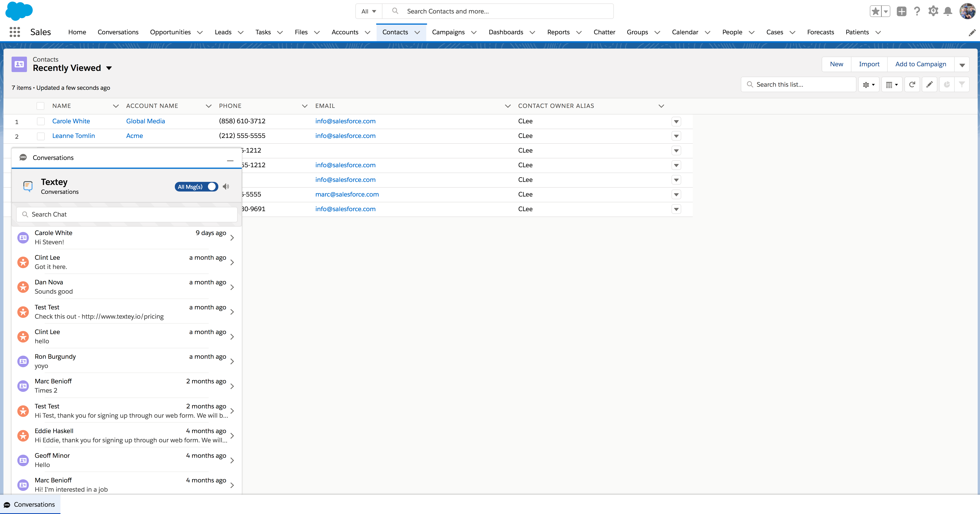Open the Chatter tab
Viewport: 980px width, 514px height.
(x=604, y=32)
